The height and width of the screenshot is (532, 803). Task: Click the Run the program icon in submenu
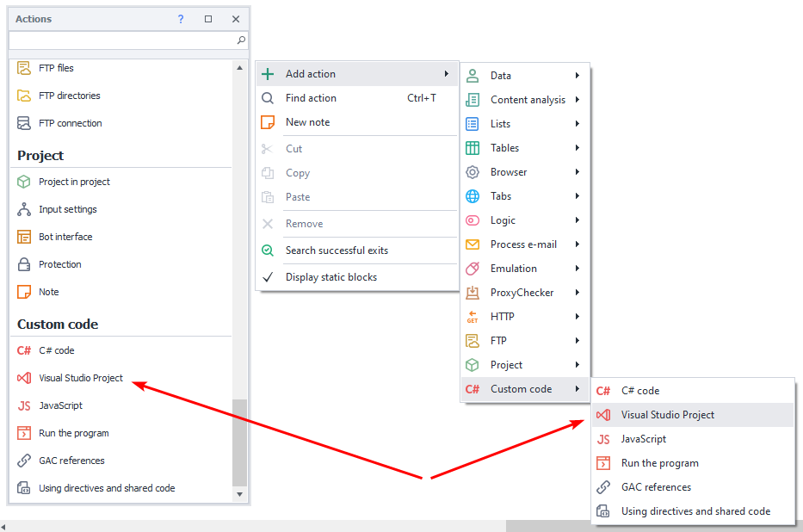tap(603, 463)
